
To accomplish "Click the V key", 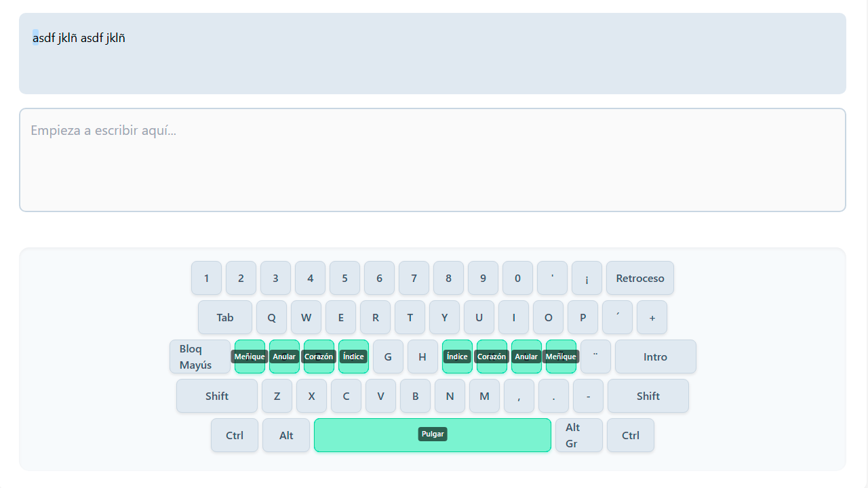I will point(381,396).
